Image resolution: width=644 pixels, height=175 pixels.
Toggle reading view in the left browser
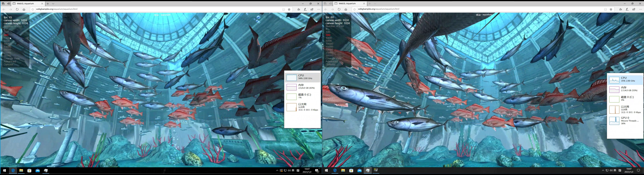click(284, 10)
